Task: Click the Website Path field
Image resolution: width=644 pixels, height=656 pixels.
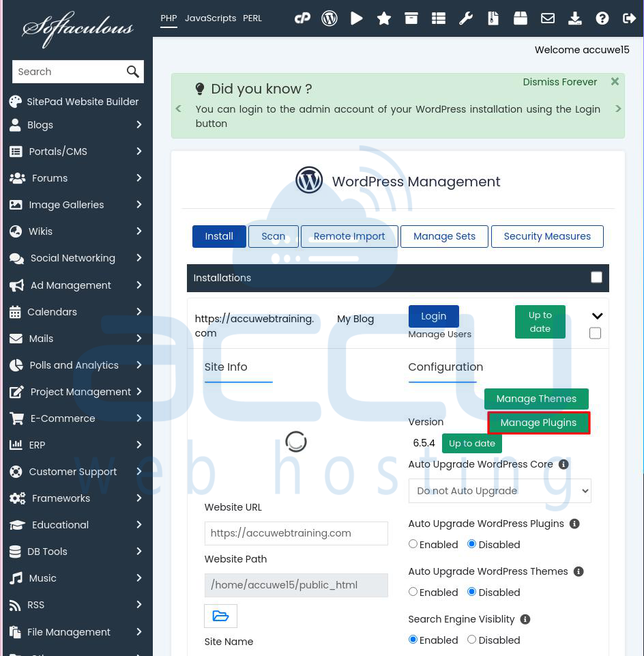Action: pos(296,585)
